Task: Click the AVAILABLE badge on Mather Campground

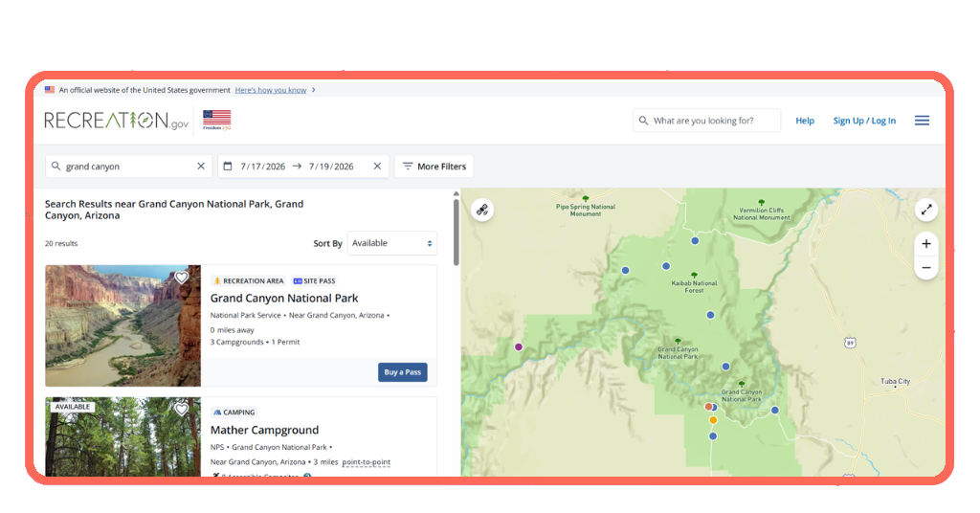Action: [73, 407]
